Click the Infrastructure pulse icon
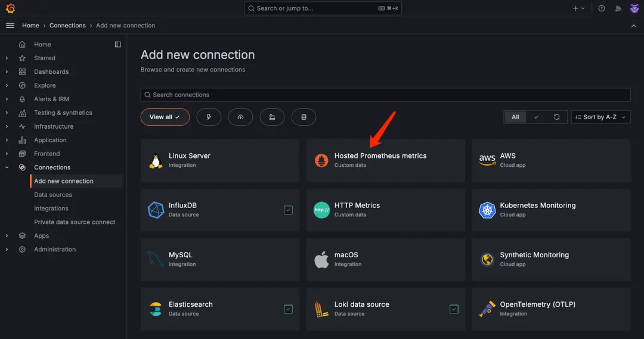 point(22,126)
